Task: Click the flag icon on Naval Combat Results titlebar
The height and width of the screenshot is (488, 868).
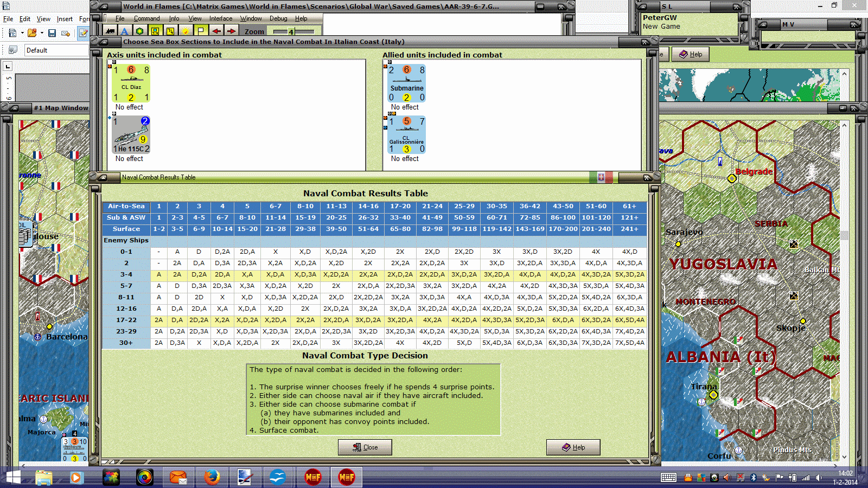Action: [601, 177]
